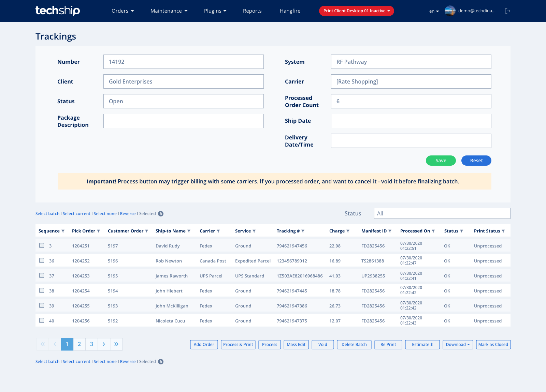This screenshot has height=392, width=546.
Task: Open the Sequence column filter
Action: point(63,231)
